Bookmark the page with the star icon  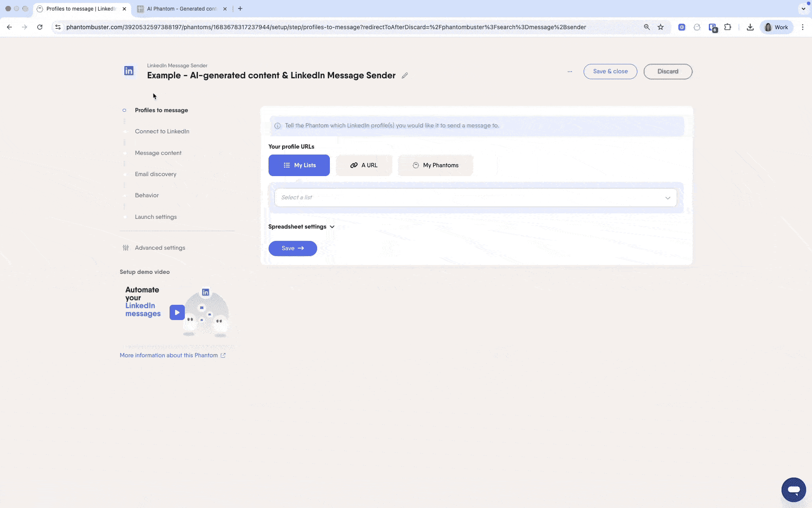[661, 27]
